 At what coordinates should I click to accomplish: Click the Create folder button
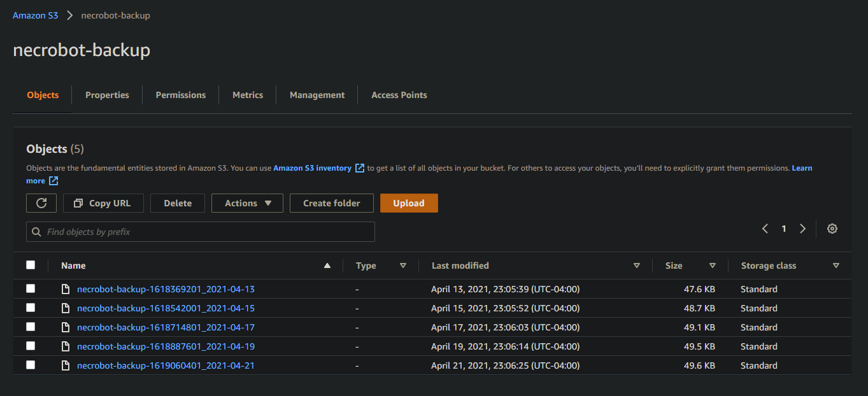(x=332, y=203)
